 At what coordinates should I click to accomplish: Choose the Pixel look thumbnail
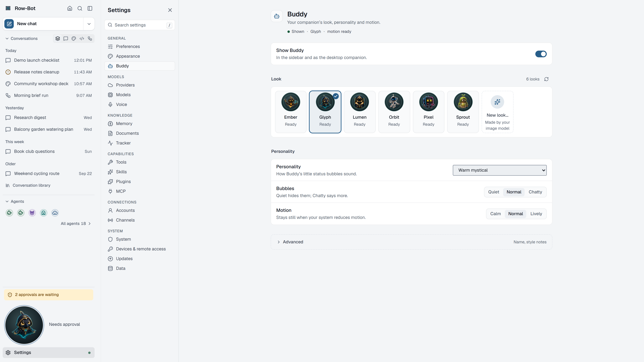[x=428, y=112]
